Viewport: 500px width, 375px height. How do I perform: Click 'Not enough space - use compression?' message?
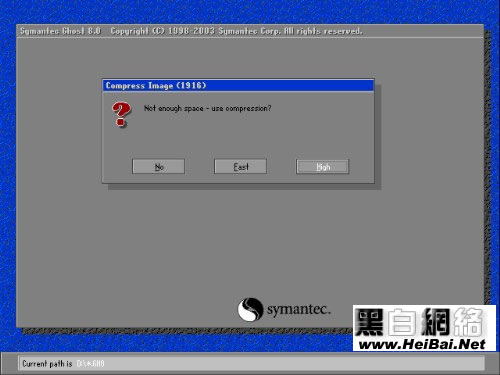[207, 108]
